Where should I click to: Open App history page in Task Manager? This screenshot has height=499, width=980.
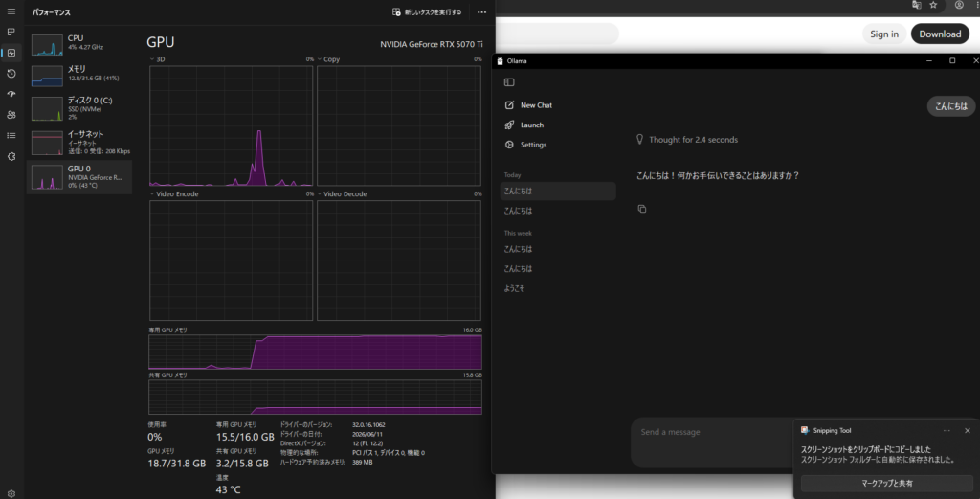(11, 73)
